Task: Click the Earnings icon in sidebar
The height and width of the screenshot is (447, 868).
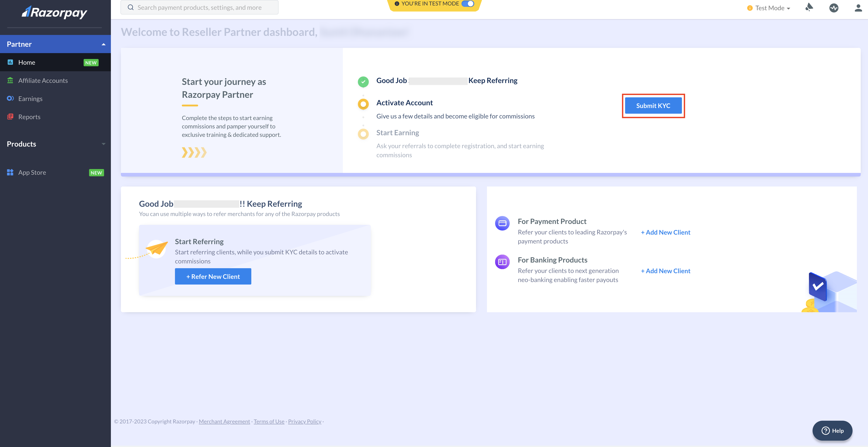Action: [x=10, y=98]
